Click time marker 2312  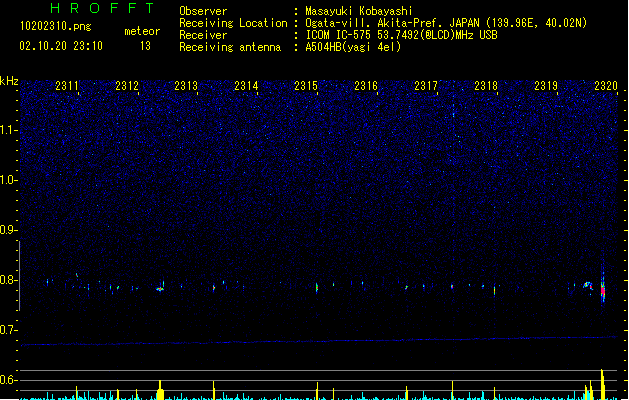127,86
